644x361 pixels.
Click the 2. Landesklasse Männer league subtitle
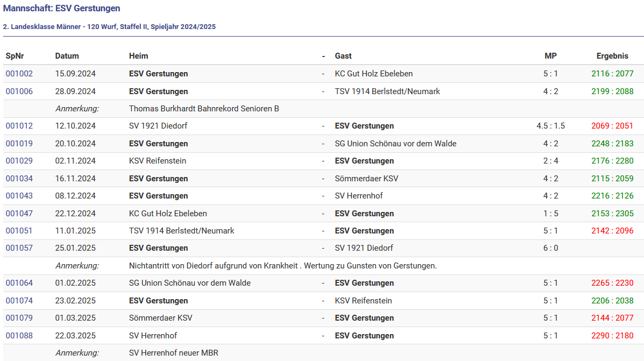[109, 27]
